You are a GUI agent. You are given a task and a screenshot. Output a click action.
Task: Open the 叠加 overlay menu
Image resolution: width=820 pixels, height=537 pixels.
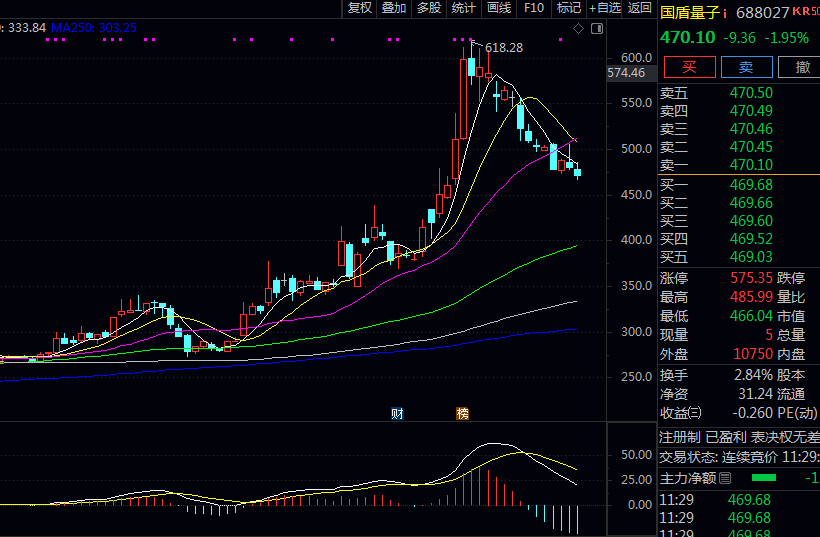(394, 8)
